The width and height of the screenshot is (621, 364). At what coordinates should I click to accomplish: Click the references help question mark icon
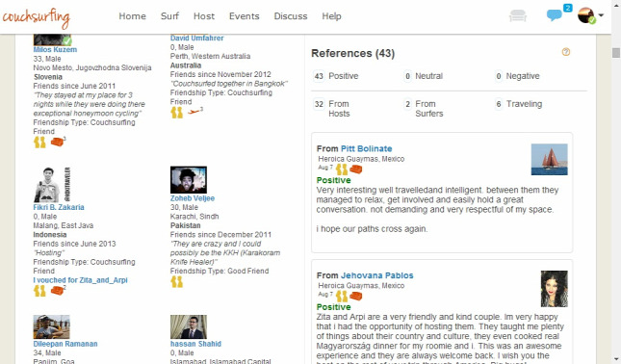click(x=566, y=52)
